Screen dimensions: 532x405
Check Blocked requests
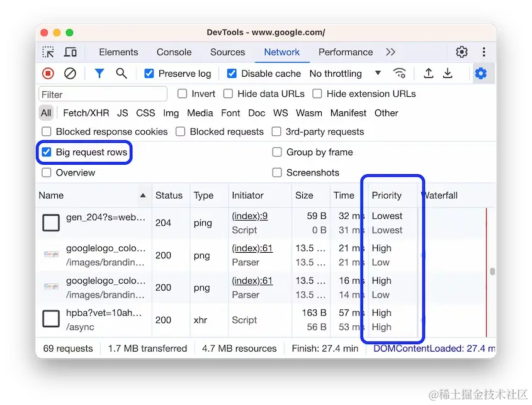(181, 131)
